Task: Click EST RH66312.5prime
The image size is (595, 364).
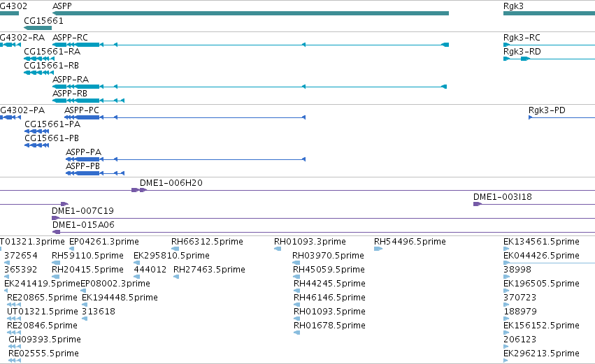Action: click(207, 242)
